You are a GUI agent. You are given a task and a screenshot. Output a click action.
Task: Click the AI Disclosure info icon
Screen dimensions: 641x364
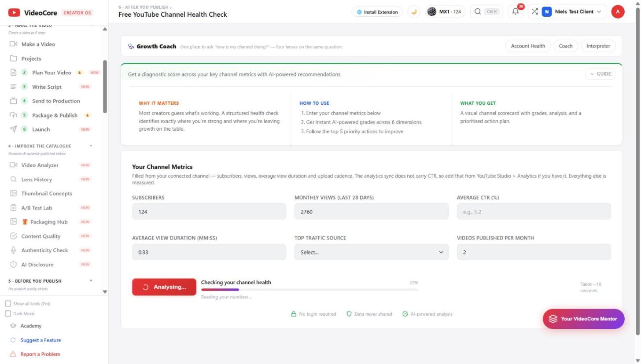[13, 265]
